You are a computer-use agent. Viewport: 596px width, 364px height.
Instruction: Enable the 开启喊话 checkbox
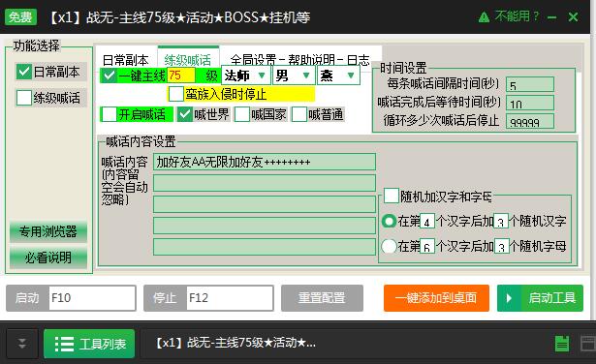click(110, 114)
